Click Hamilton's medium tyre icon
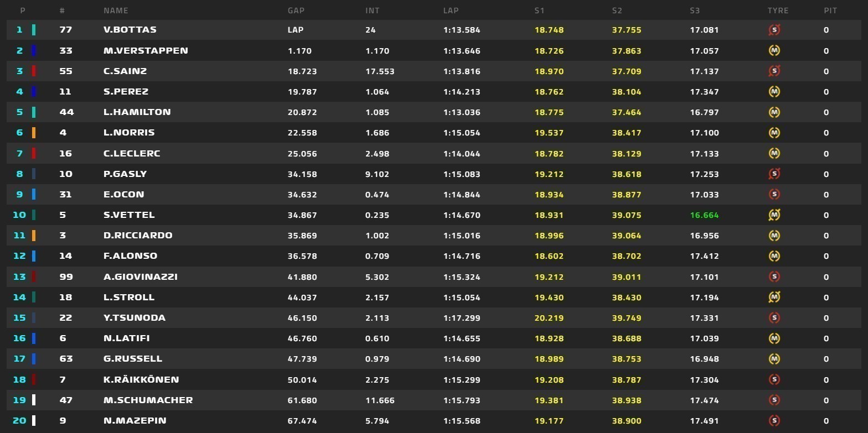 click(774, 112)
